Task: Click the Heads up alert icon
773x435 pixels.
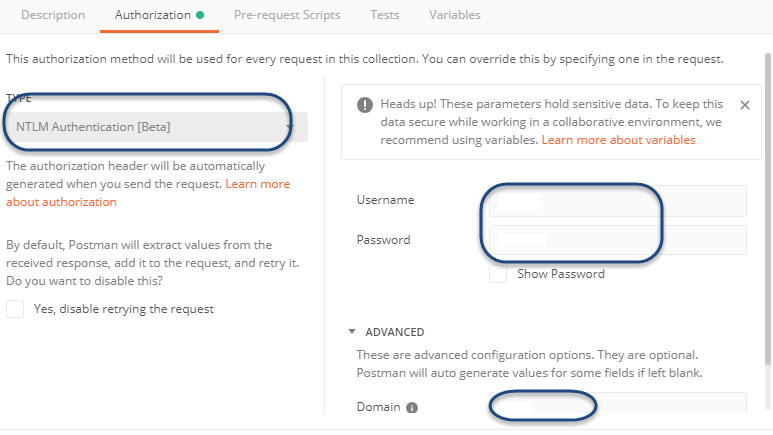Action: [x=363, y=105]
